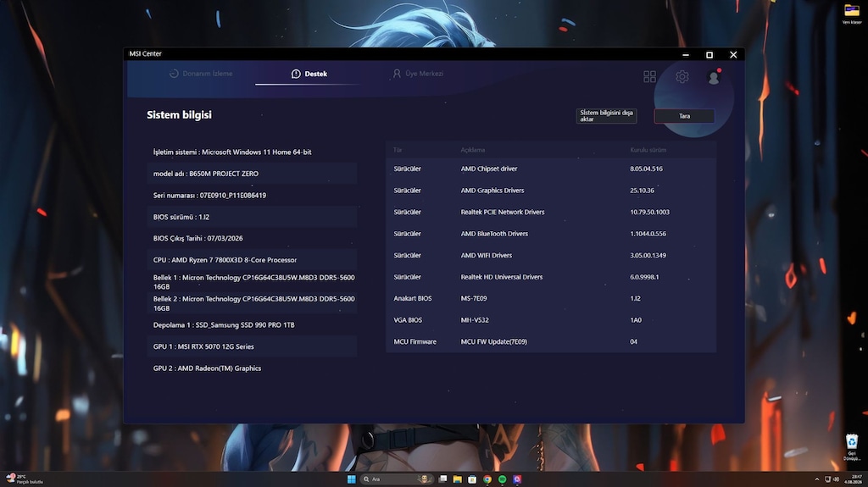The height and width of the screenshot is (487, 868).
Task: Click model adı B650M PROJECT ZERO line
Action: coord(252,174)
